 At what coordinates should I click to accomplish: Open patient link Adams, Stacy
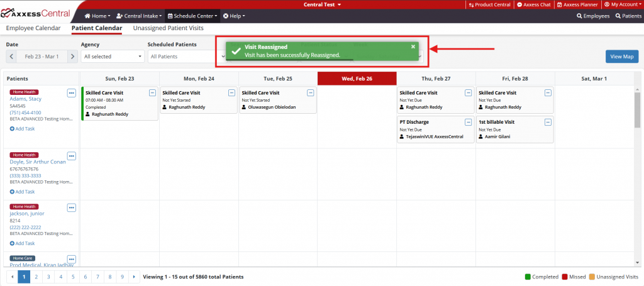pos(25,99)
